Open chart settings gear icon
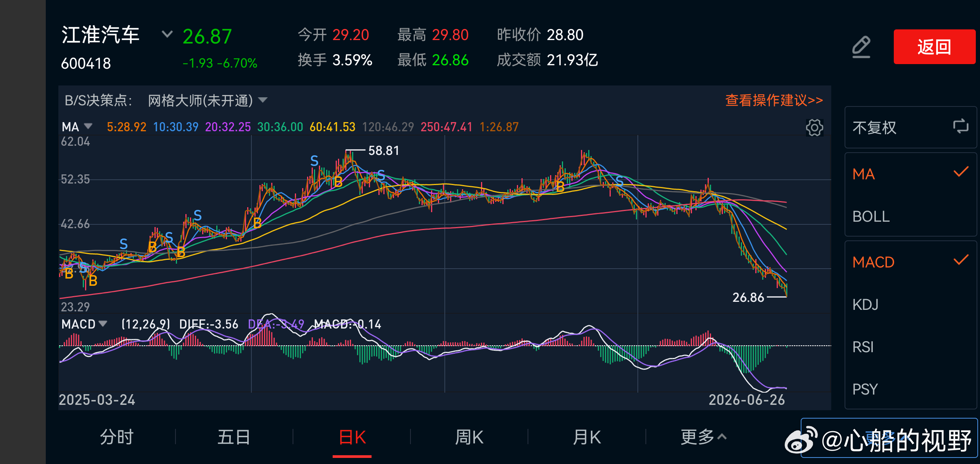Screen dimensions: 980x464 [x=814, y=127]
